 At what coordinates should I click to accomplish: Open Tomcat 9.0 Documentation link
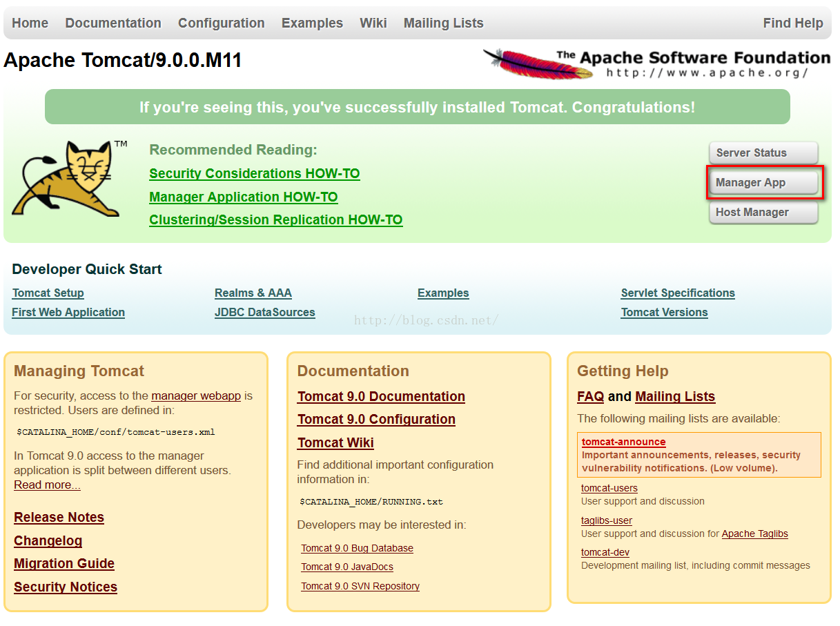381,396
